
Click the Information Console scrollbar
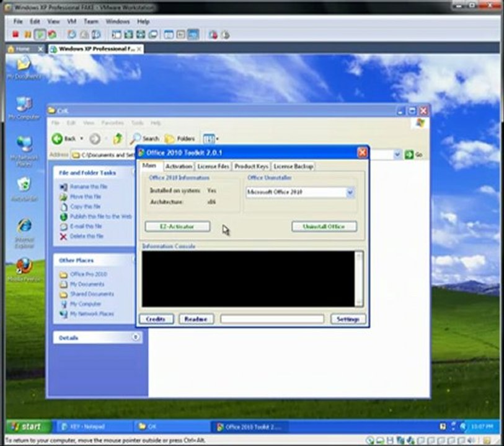click(359, 279)
